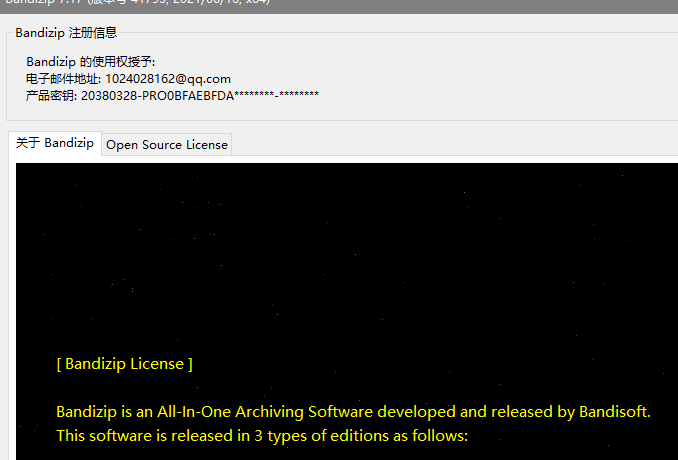The width and height of the screenshot is (678, 460).
Task: Switch to the 关于 Bandizip tab
Action: tap(55, 143)
